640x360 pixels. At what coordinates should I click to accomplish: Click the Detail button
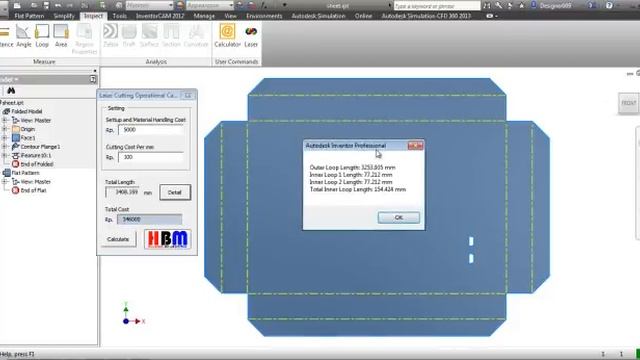point(175,192)
